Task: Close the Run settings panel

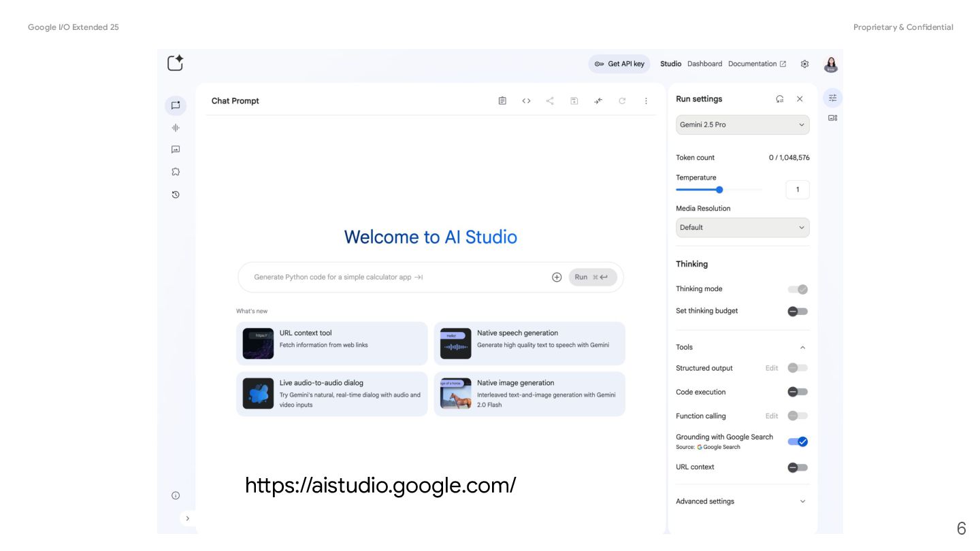Action: (800, 99)
